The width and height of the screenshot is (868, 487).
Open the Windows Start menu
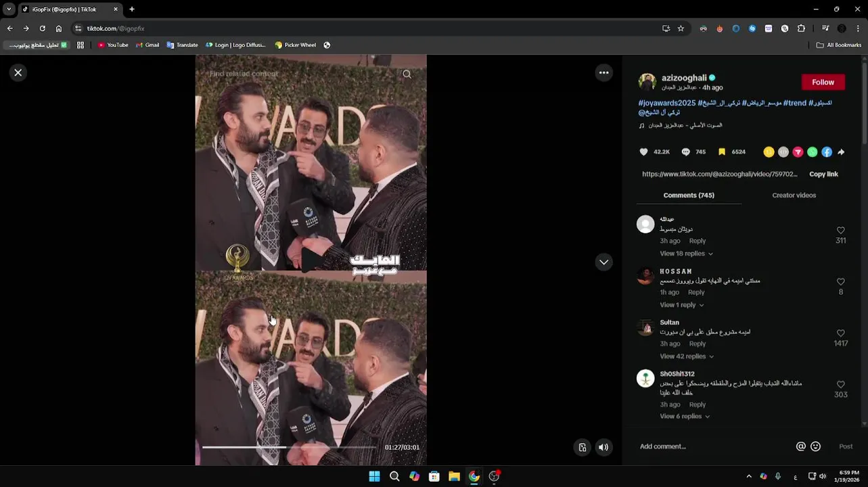(374, 476)
